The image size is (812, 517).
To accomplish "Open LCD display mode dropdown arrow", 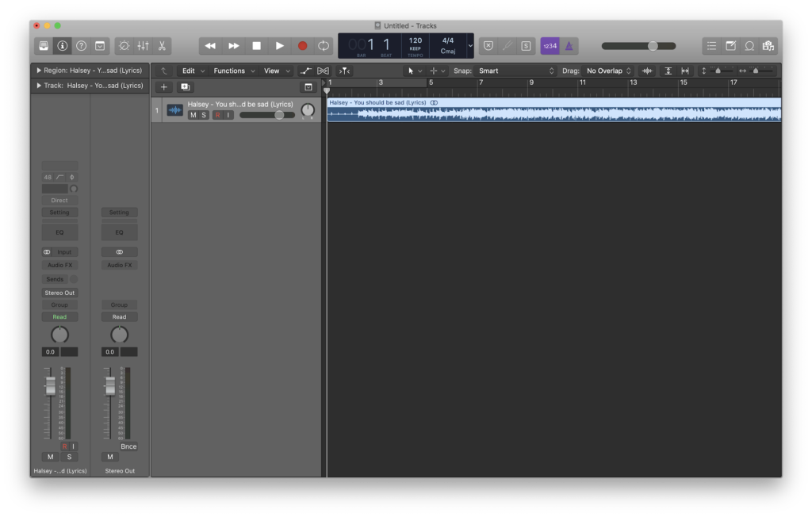I will tap(470, 46).
